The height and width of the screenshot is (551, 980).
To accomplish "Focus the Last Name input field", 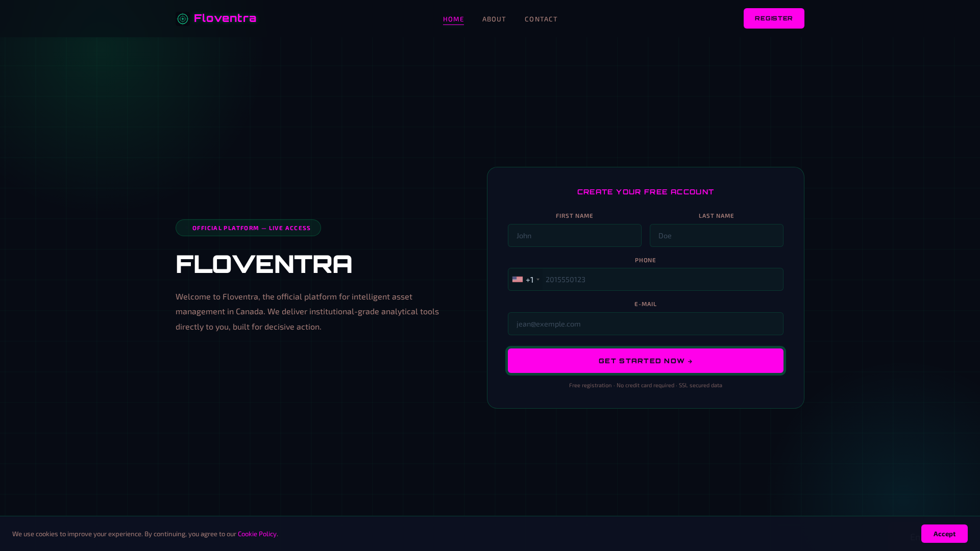I will coord(717,236).
